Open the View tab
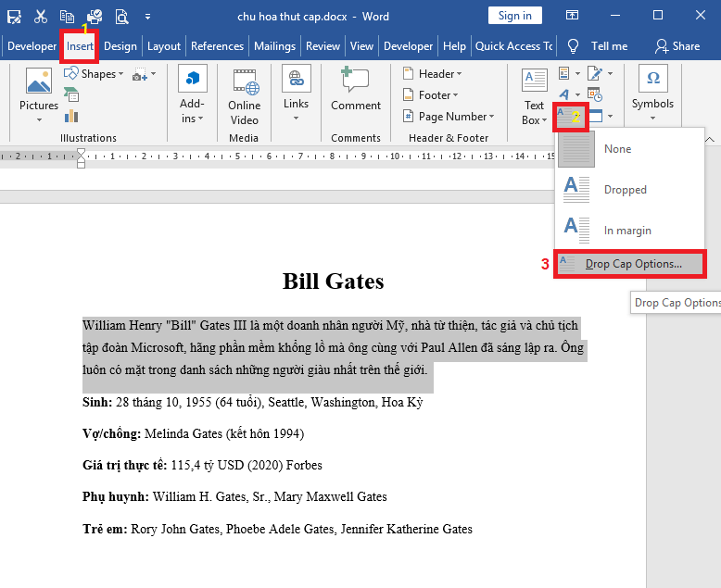The image size is (721, 588). point(361,46)
